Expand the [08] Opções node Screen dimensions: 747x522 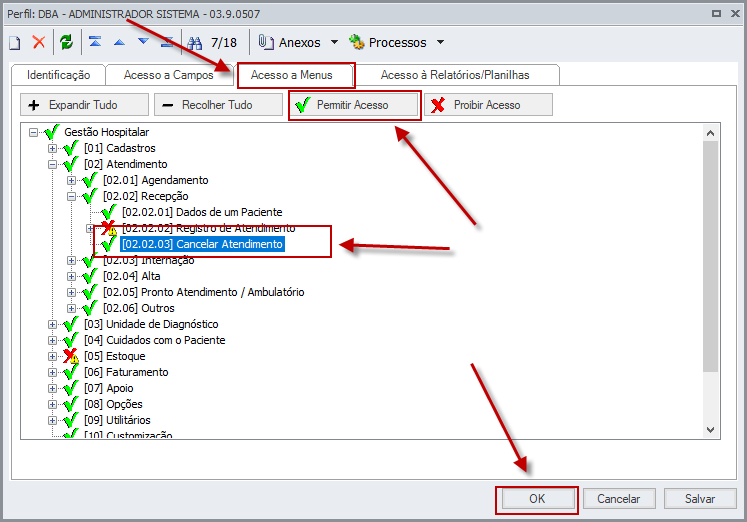[52, 404]
